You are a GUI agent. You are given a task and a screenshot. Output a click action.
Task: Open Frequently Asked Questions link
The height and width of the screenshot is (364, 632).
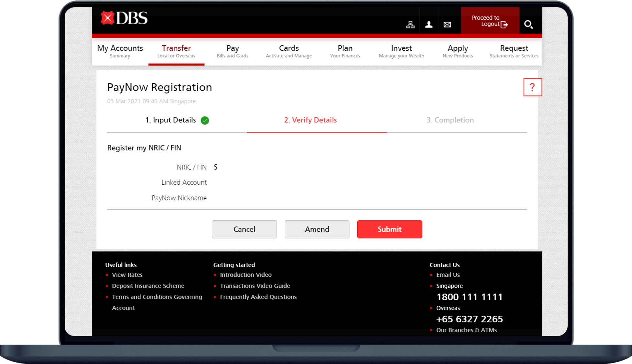tap(258, 297)
